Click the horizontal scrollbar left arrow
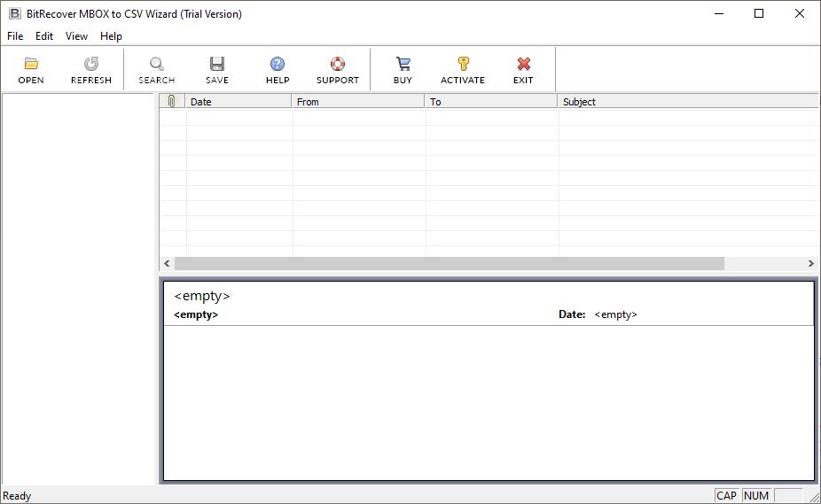 [167, 263]
